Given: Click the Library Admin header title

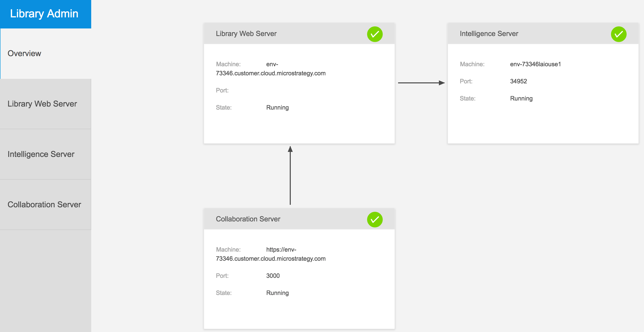Looking at the screenshot, I should [44, 14].
